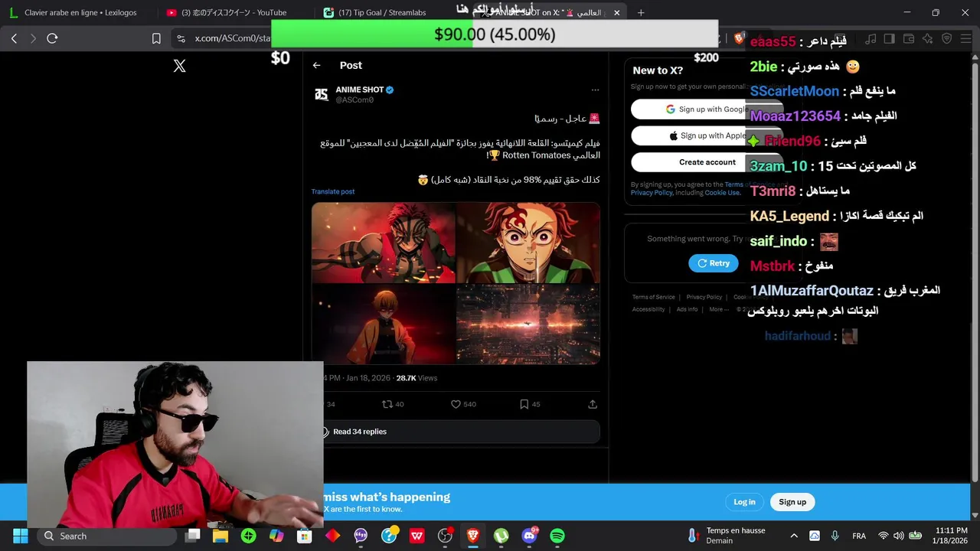Open the Brave Shields lion icon
Screen dimensions: 980x551
[x=739, y=38]
